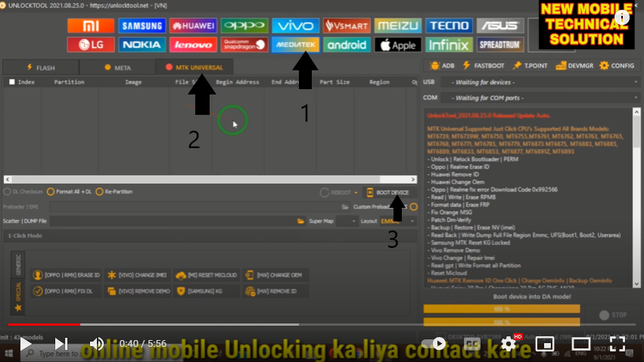Run Samsung KG action
The height and width of the screenshot is (362, 644).
click(207, 291)
